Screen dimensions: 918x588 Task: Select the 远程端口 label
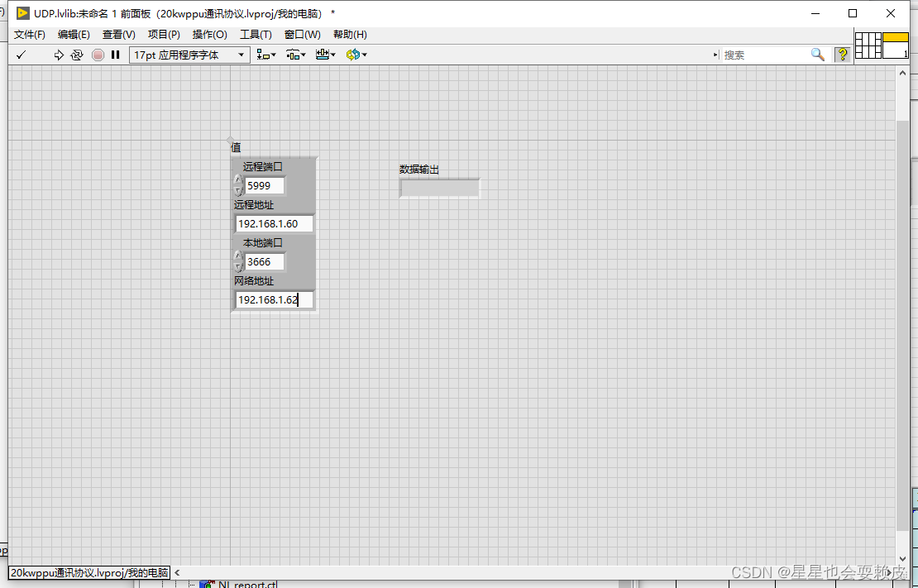point(263,167)
